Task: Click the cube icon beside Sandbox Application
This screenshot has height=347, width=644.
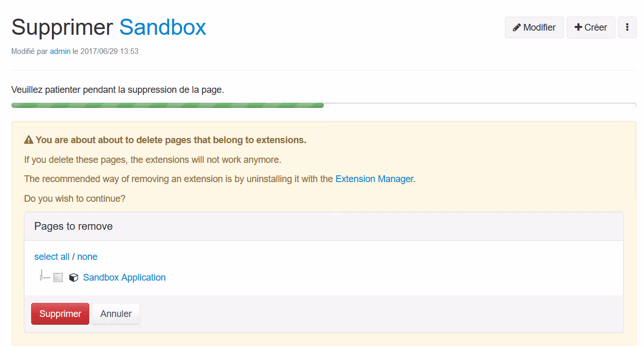Action: (74, 277)
